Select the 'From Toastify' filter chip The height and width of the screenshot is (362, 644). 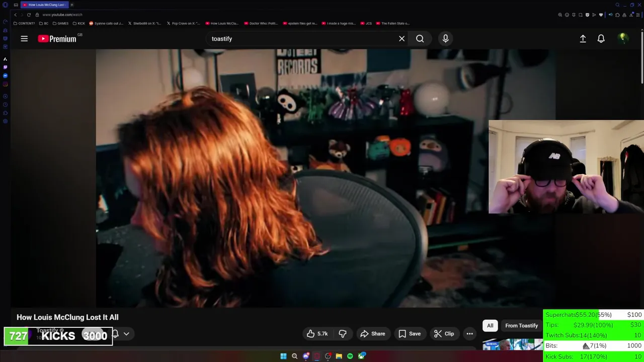tap(521, 326)
